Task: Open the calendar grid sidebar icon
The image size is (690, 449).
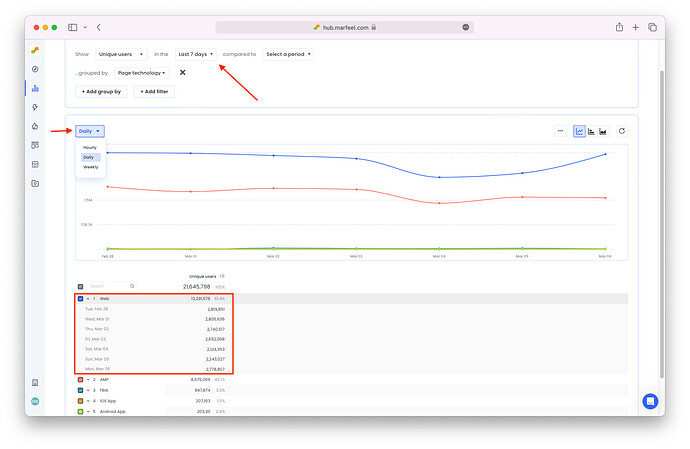Action: point(35,164)
